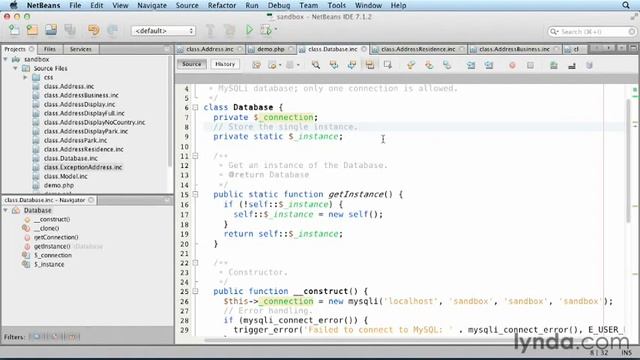Select getConnection() in the Navigator
Image resolution: width=640 pixels, height=360 pixels.
(56, 237)
